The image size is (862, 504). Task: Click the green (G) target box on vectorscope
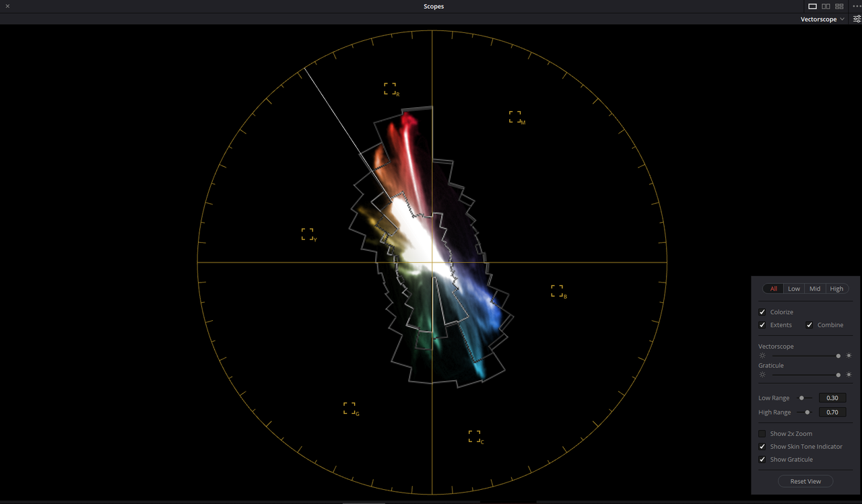point(350,408)
